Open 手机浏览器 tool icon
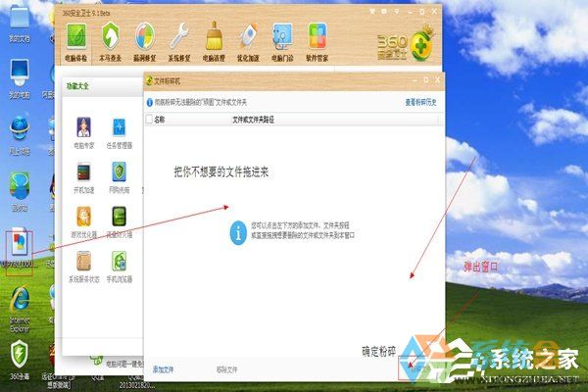Viewport: 588px width, 392px height. pos(119,265)
